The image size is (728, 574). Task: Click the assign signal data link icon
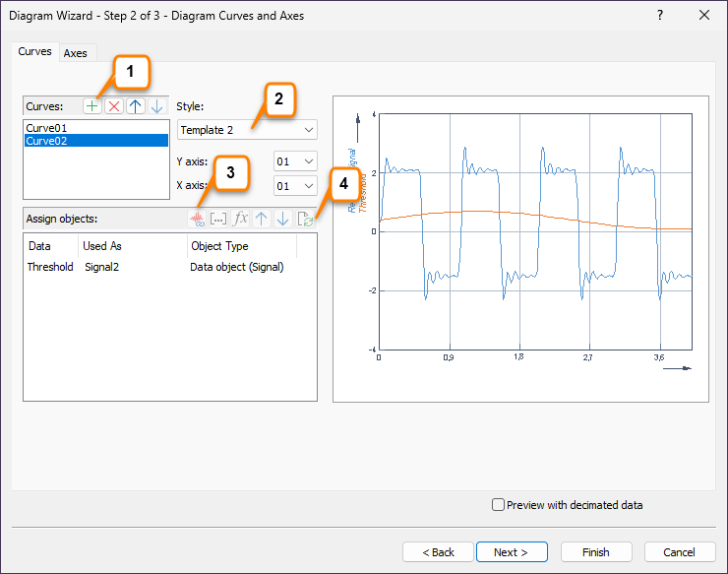tap(197, 219)
